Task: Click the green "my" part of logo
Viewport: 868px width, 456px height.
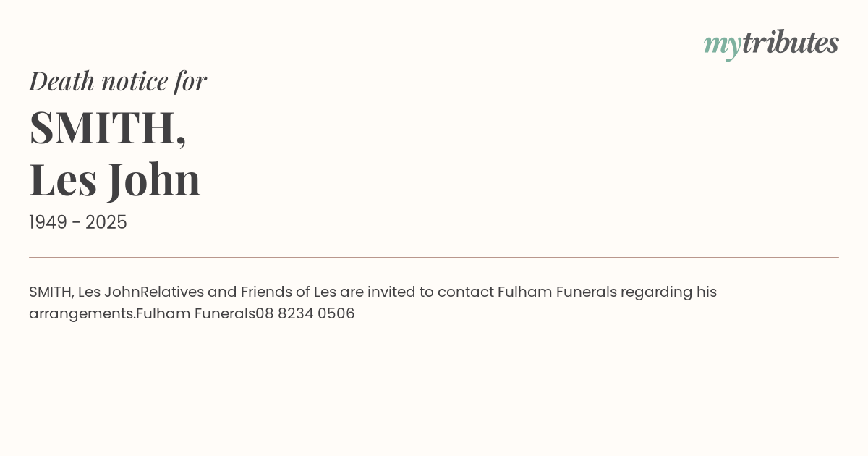Action: pyautogui.click(x=722, y=45)
